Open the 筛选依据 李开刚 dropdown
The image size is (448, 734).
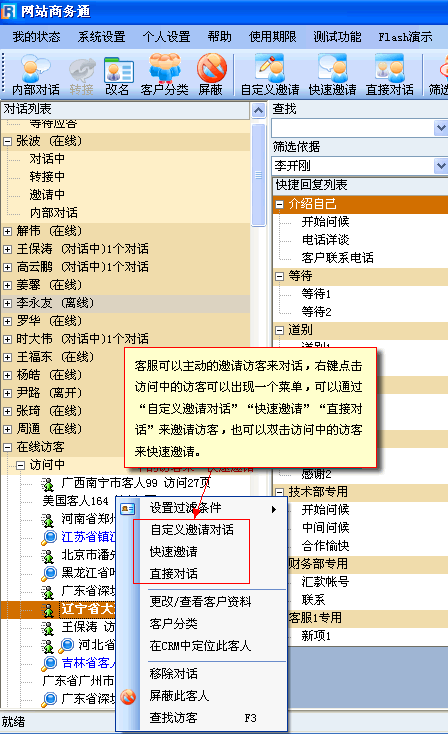440,166
